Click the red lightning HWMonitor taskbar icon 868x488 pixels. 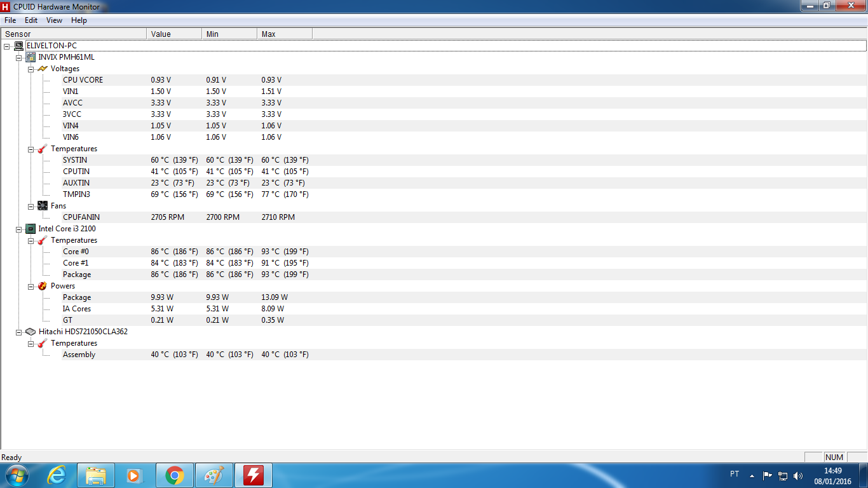[x=254, y=475]
